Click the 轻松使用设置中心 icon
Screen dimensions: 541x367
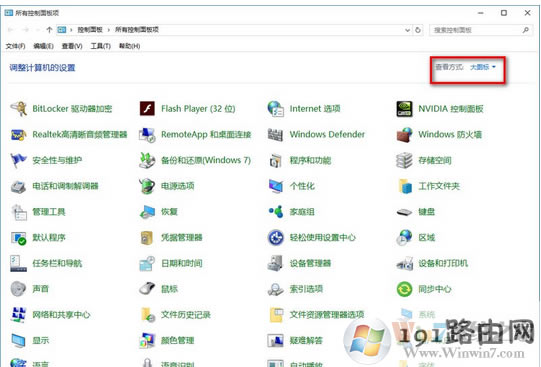click(x=275, y=238)
